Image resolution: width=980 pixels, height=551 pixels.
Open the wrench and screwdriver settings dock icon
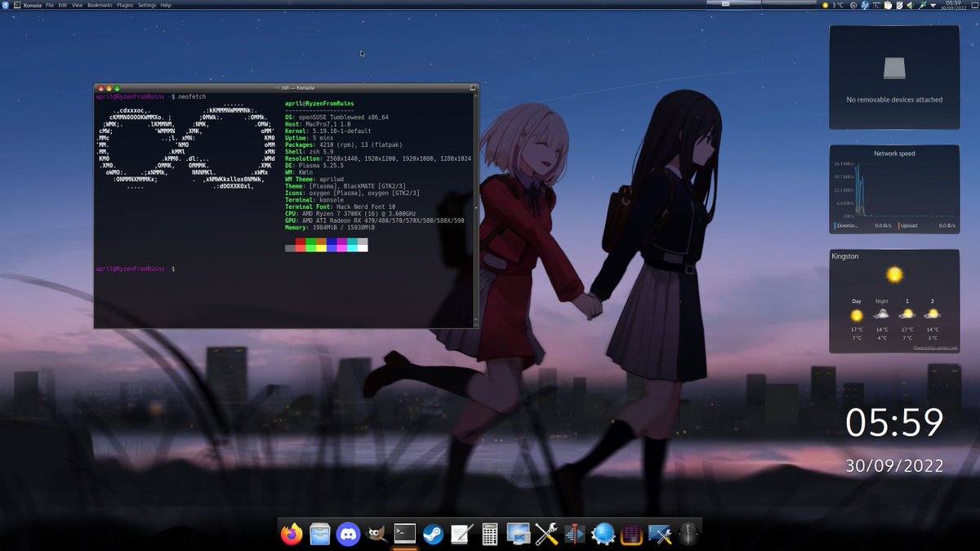[546, 535]
